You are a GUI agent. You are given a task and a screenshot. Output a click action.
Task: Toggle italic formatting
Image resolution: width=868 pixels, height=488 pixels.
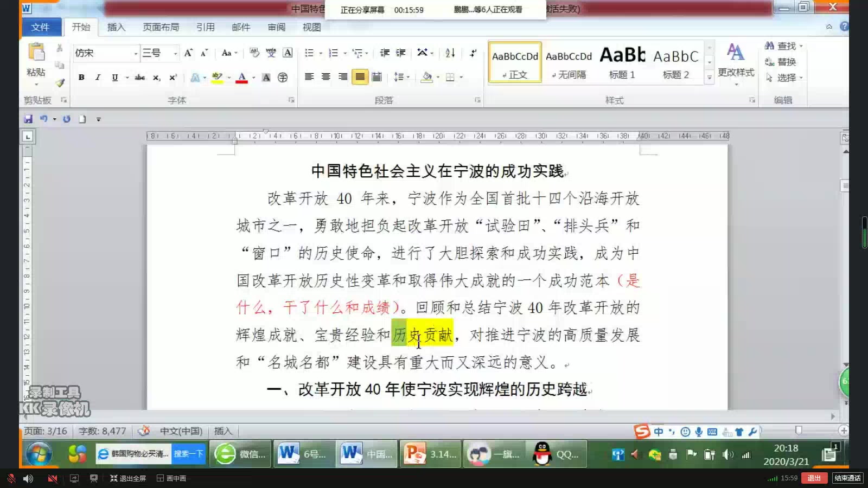[x=98, y=77]
